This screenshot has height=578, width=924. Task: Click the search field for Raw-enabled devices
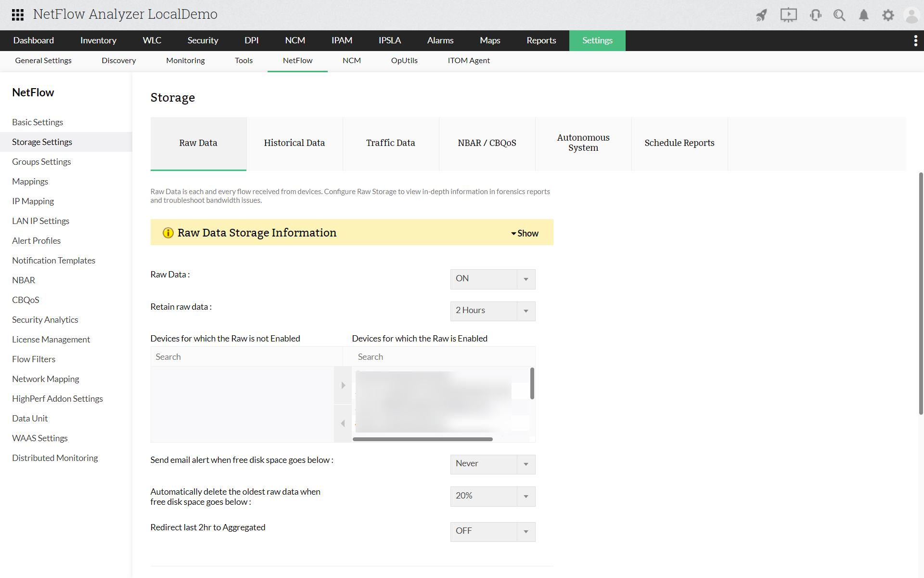click(438, 357)
